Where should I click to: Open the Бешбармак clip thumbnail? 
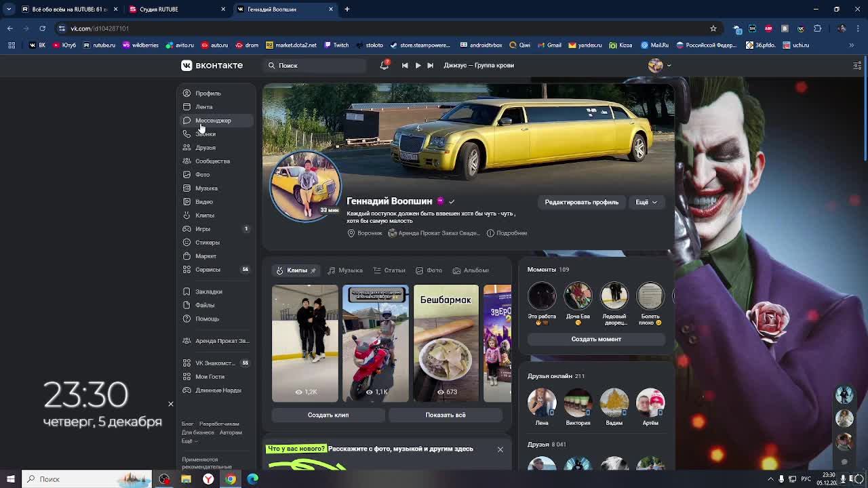pyautogui.click(x=446, y=343)
